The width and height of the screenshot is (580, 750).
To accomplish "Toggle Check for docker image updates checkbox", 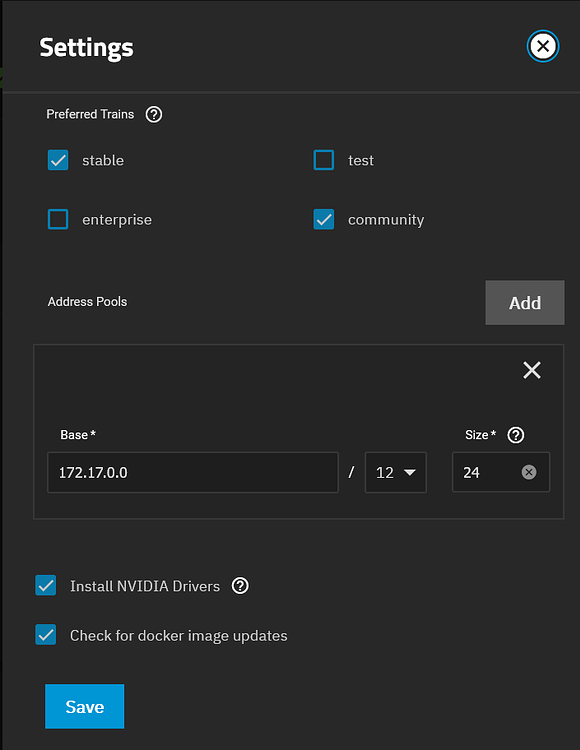I will click(x=46, y=635).
